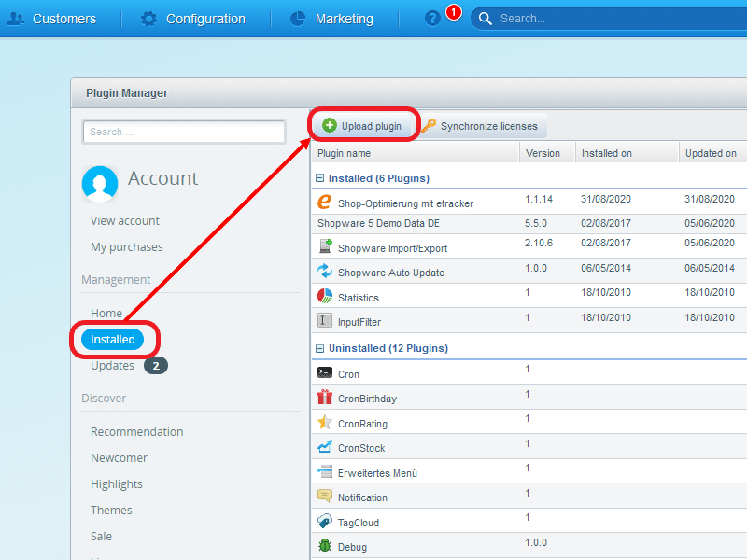Select the InputFilter plugin name
Screen dimensions: 747x560
click(359, 322)
